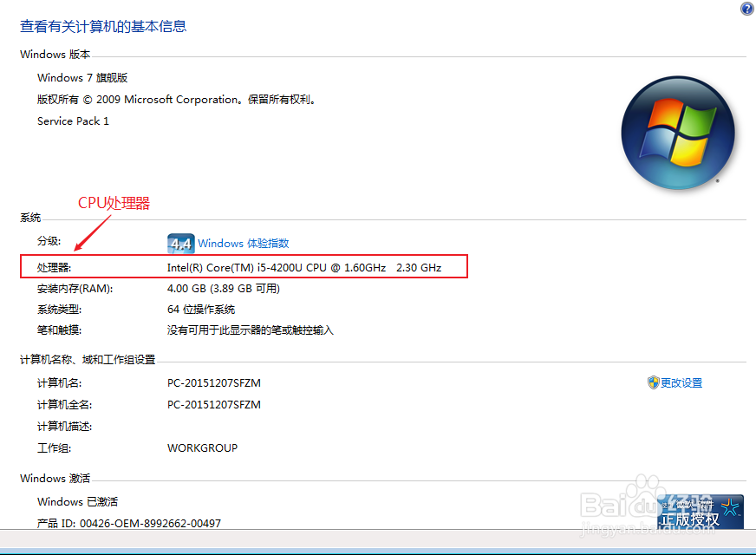The width and height of the screenshot is (756, 555).
Task: Click the 笔和触摸: label
Action: point(59,330)
